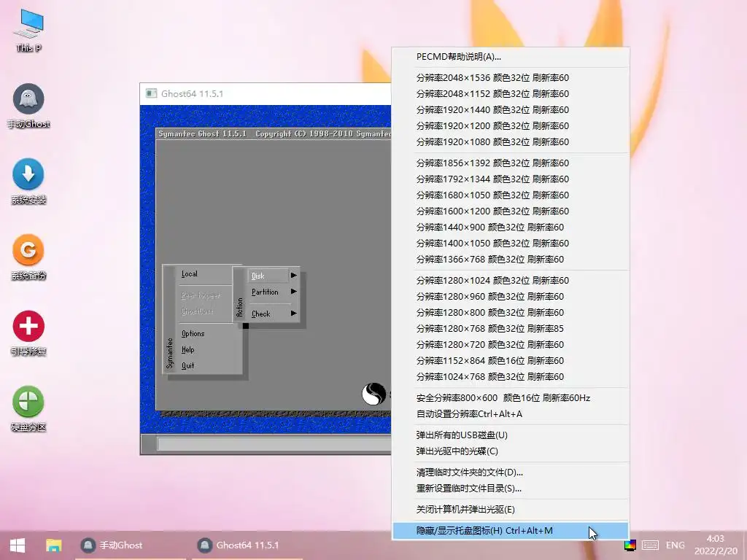This screenshot has height=560, width=747.
Task: Choose 分辨率1152×864 颜色16位 item
Action: [510, 360]
